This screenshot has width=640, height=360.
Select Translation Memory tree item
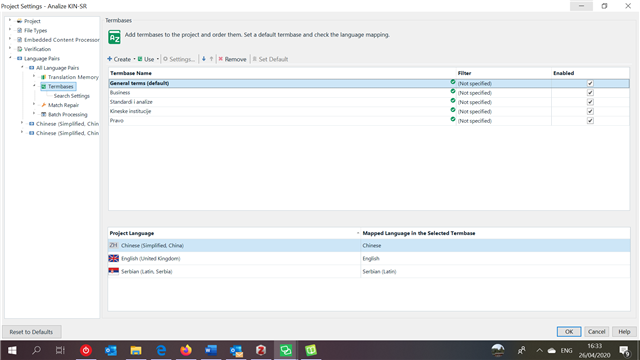73,77
